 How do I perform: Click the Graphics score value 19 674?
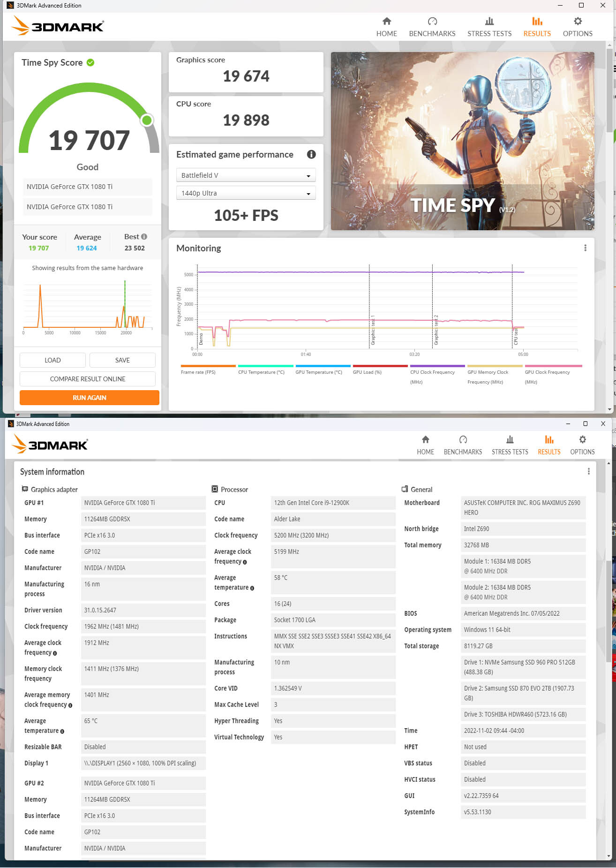tap(246, 76)
